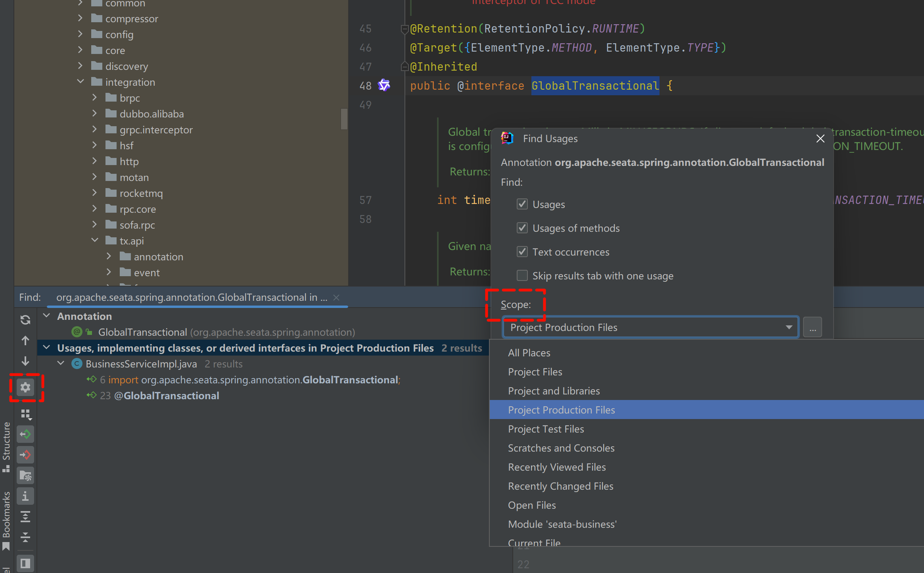
Task: Open the Scope combo box dropdown arrow
Action: coord(789,327)
